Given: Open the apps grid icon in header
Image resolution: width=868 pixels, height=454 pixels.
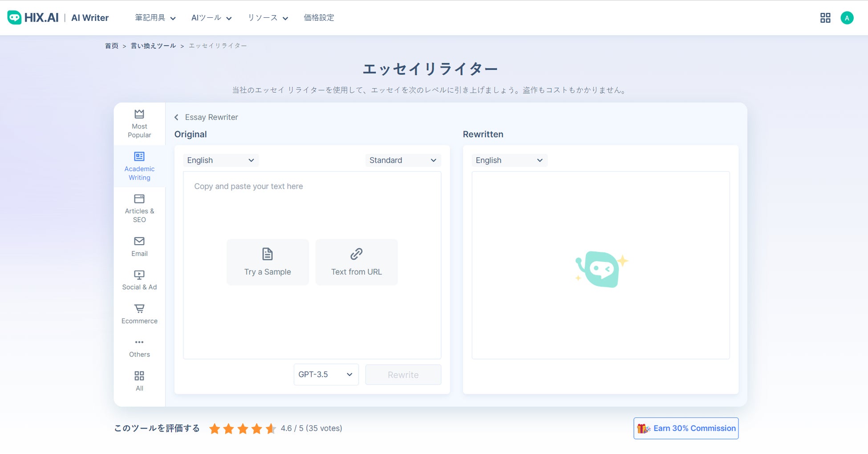Looking at the screenshot, I should pos(825,18).
